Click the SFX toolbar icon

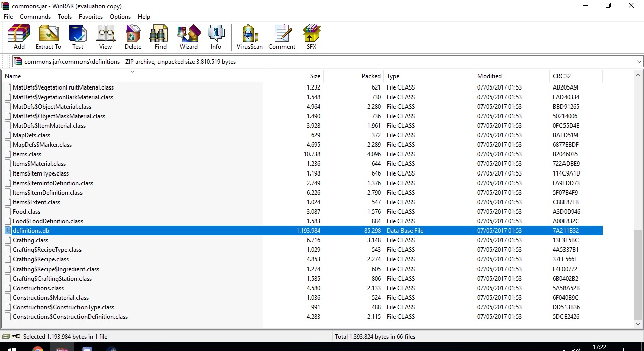click(x=311, y=37)
